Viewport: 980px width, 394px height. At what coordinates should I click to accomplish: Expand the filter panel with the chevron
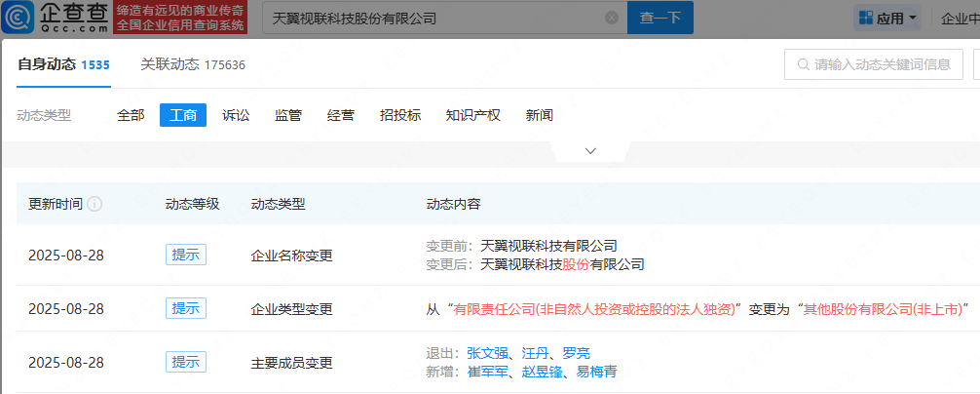tap(589, 151)
